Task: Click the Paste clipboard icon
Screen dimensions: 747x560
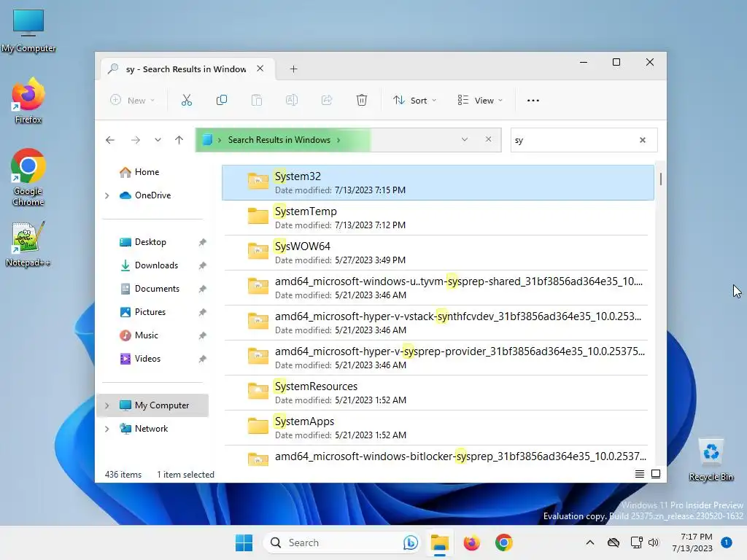Action: tap(257, 101)
